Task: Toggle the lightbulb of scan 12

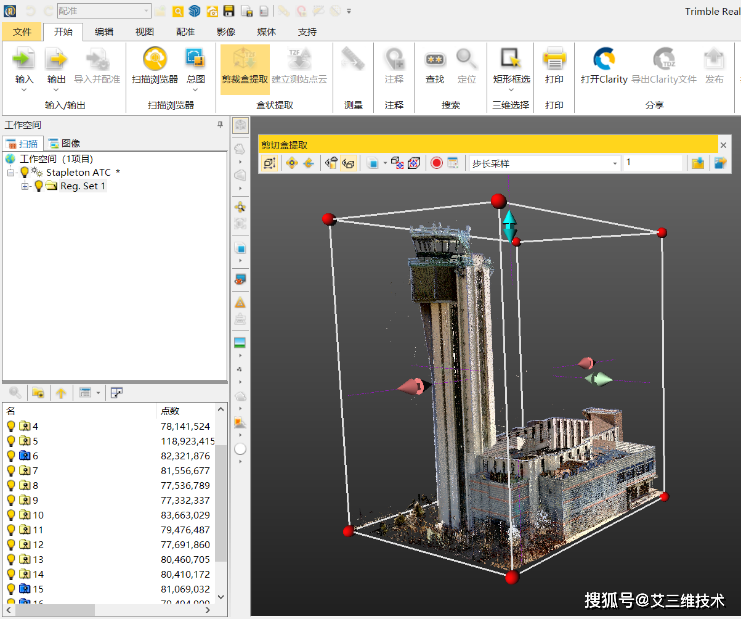Action: (11, 544)
